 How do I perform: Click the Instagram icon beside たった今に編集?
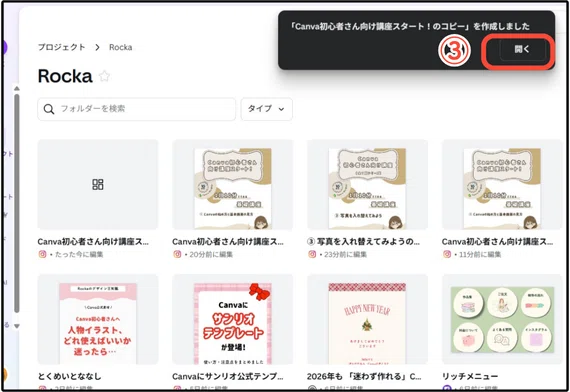pyautogui.click(x=42, y=254)
